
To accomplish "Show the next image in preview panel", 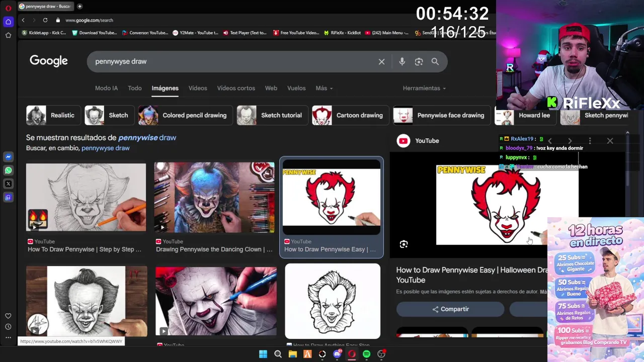I will 570,141.
